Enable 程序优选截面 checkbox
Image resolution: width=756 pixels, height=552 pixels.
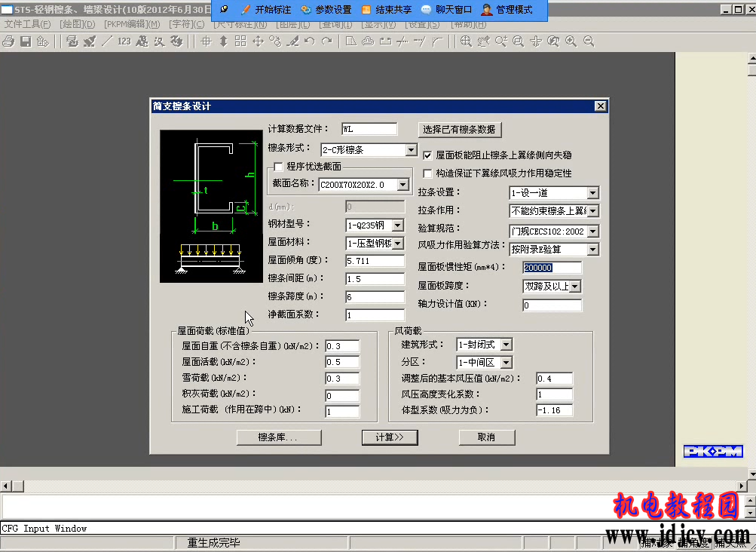click(x=278, y=167)
